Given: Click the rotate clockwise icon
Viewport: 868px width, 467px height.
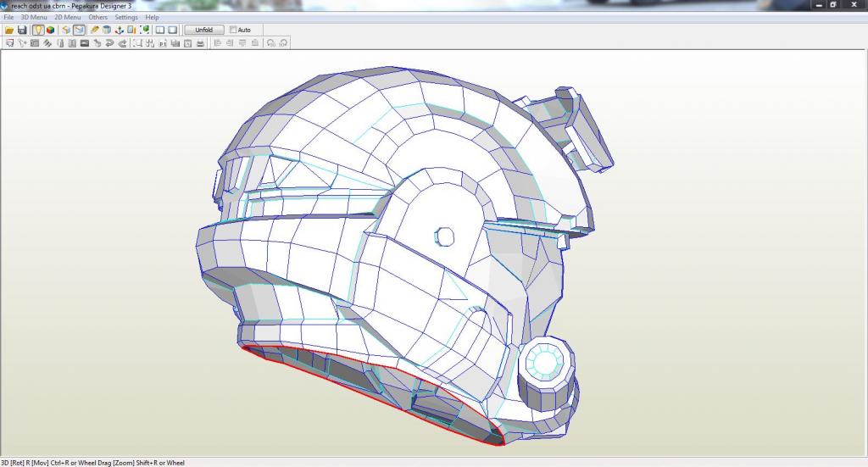Looking at the screenshot, I should click(x=283, y=43).
